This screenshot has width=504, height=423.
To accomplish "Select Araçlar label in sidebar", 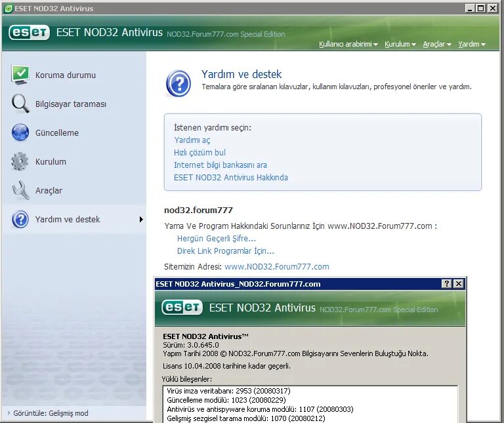I will [x=49, y=190].
